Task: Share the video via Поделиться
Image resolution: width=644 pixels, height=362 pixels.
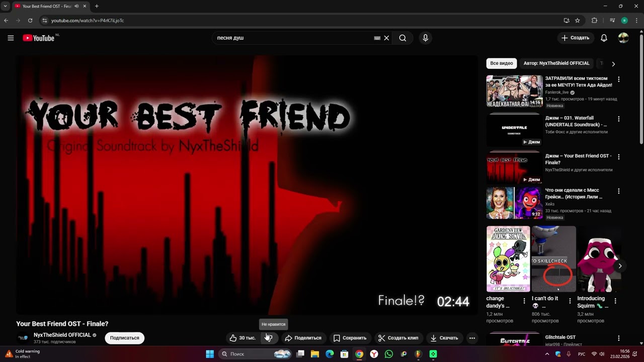Action: (303, 338)
